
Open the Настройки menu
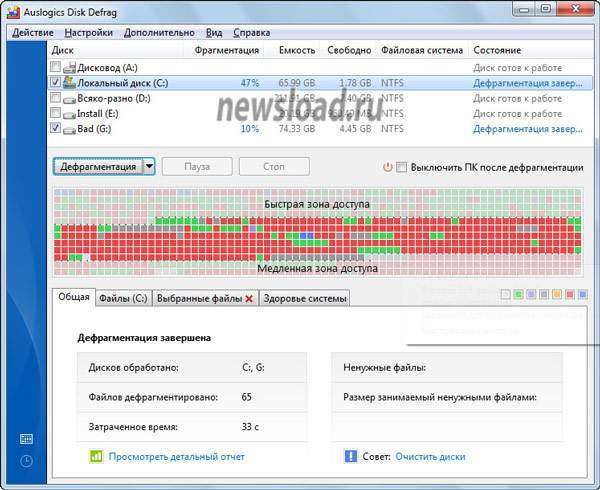(x=88, y=33)
